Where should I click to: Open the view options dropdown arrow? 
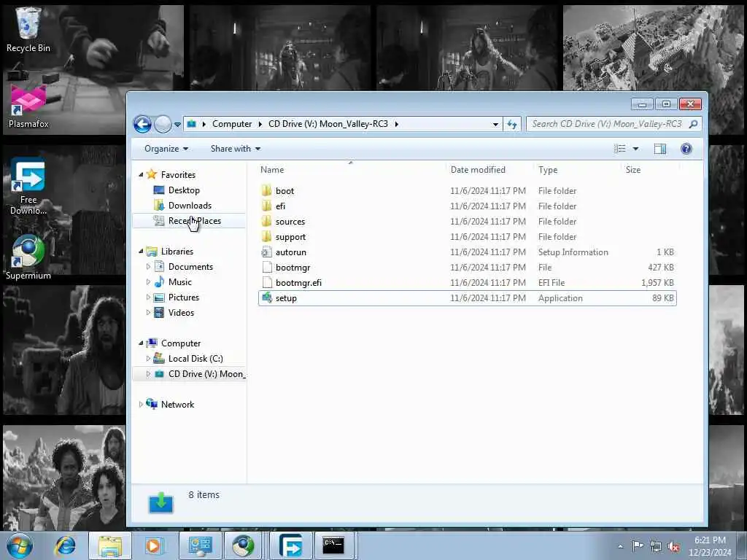[x=635, y=149]
